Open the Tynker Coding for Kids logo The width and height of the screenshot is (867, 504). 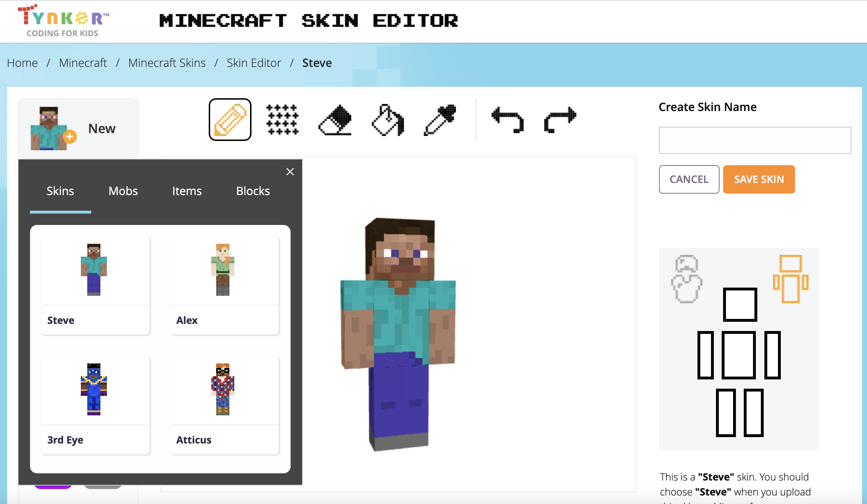click(63, 21)
